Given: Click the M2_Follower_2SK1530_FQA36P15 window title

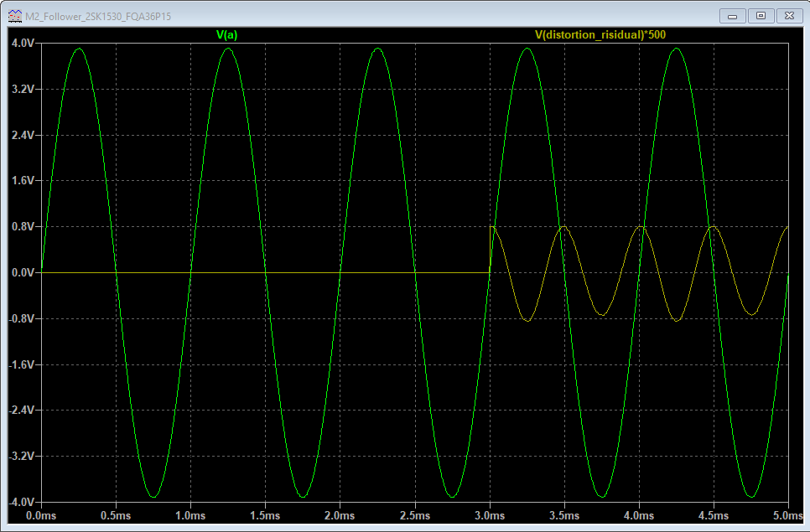Looking at the screenshot, I should click(x=98, y=17).
